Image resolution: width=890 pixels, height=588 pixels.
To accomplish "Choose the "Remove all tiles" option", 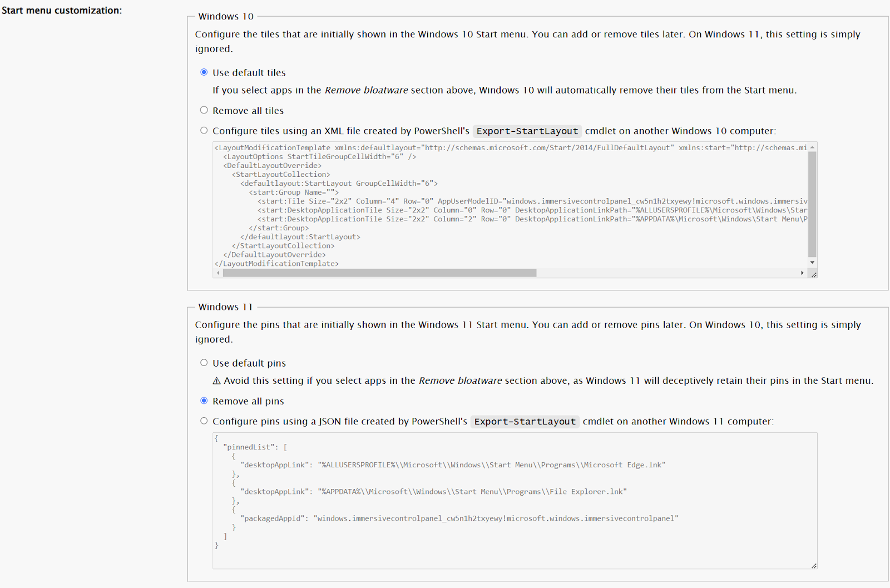I will click(x=204, y=110).
